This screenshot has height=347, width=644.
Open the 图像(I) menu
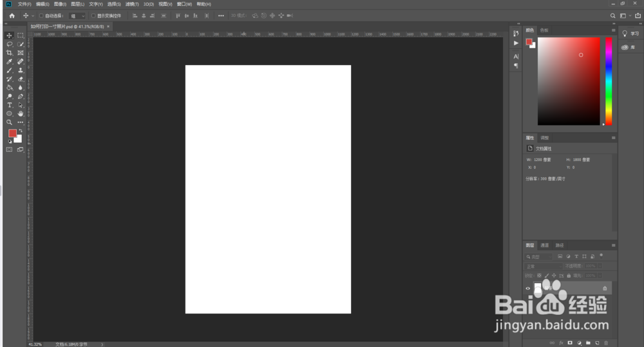point(60,4)
